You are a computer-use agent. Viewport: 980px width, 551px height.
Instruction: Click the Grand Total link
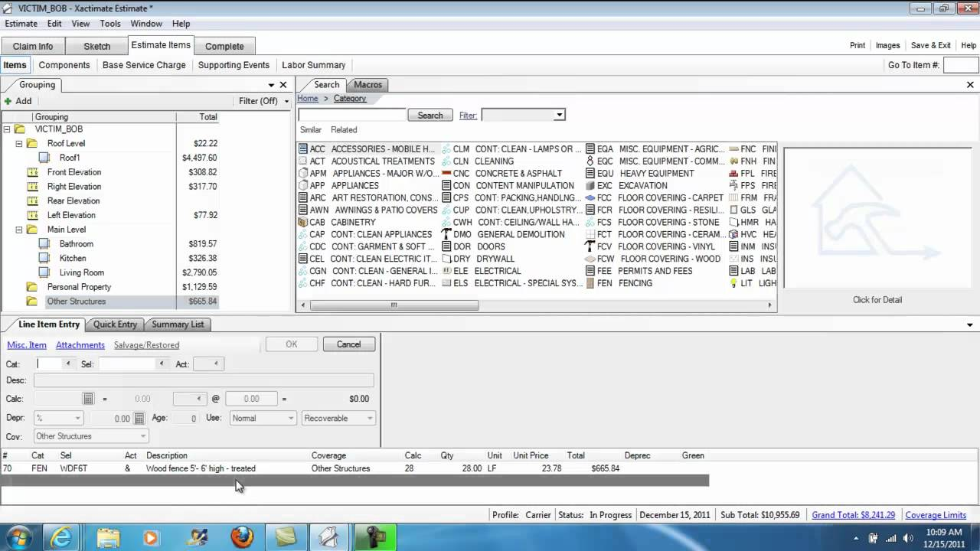854,515
